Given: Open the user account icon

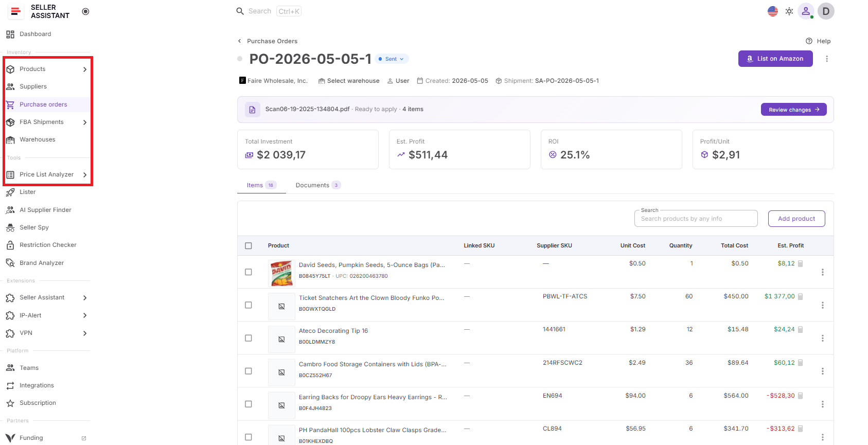Looking at the screenshot, I should [x=806, y=11].
